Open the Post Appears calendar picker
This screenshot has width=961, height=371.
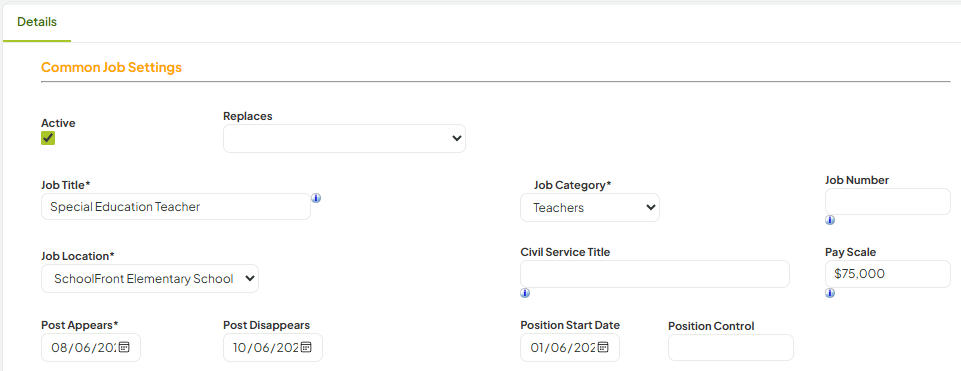124,347
